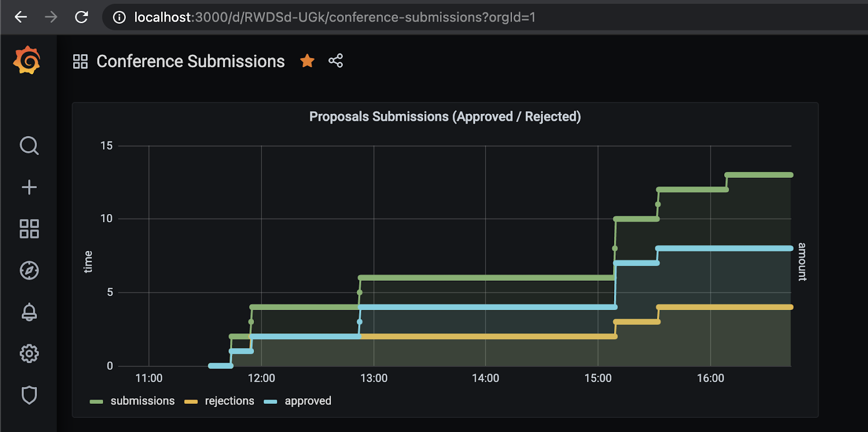Click the dashboard grid icon beside title
The width and height of the screenshot is (868, 432).
click(80, 61)
